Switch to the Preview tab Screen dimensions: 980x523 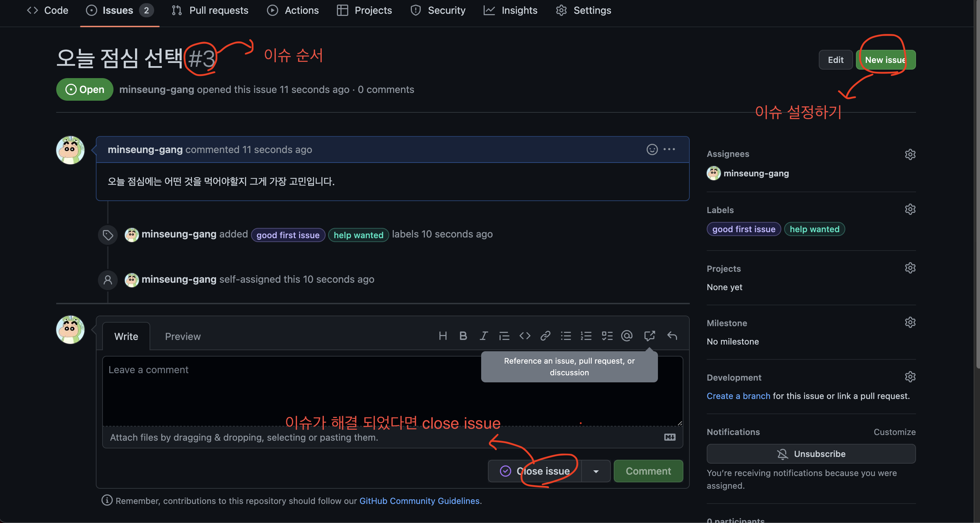tap(183, 336)
